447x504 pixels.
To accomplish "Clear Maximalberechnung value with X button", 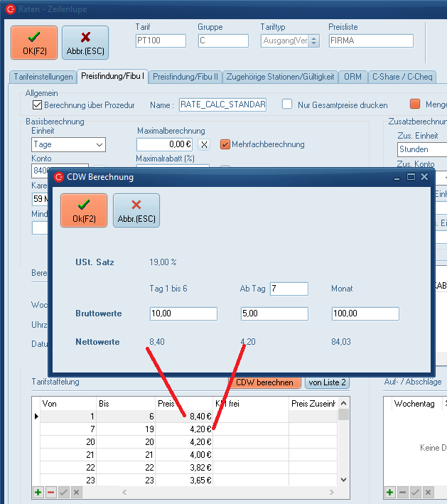I will [204, 144].
